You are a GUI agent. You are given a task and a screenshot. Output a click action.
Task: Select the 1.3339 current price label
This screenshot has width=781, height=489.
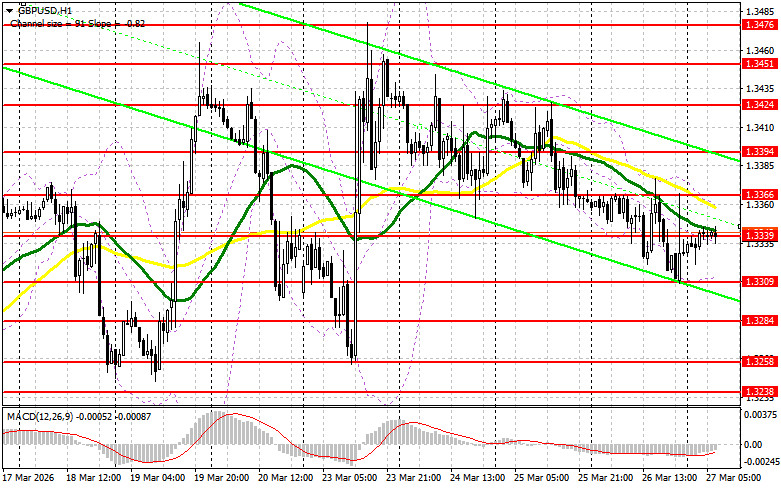(x=760, y=235)
